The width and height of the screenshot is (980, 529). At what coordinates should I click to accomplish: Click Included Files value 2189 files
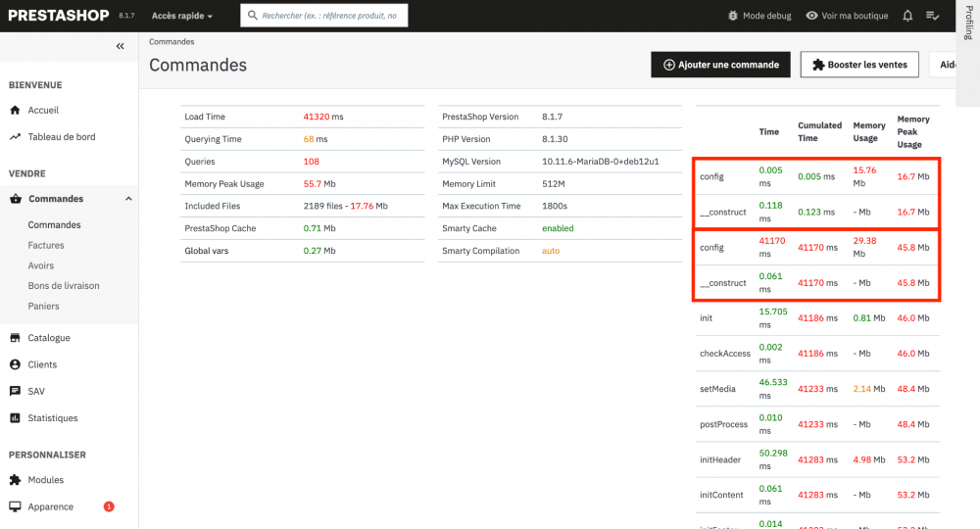click(x=346, y=206)
